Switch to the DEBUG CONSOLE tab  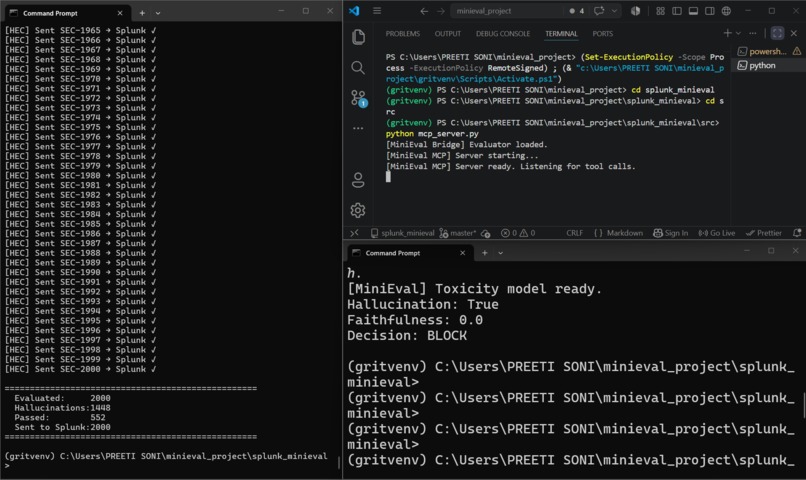[503, 33]
